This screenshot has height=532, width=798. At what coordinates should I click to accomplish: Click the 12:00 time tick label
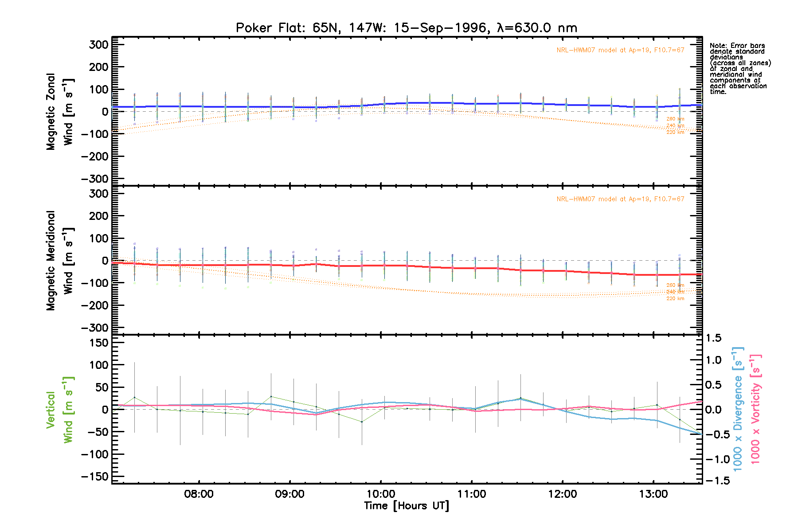(x=562, y=494)
